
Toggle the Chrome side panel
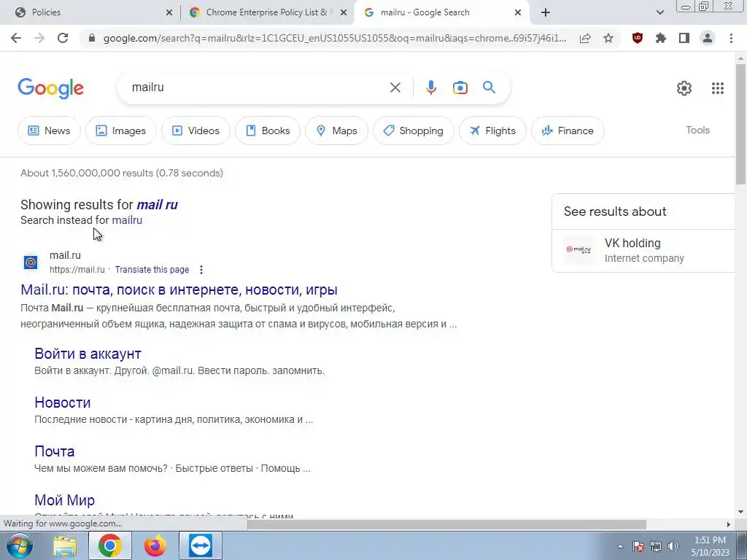tap(684, 38)
